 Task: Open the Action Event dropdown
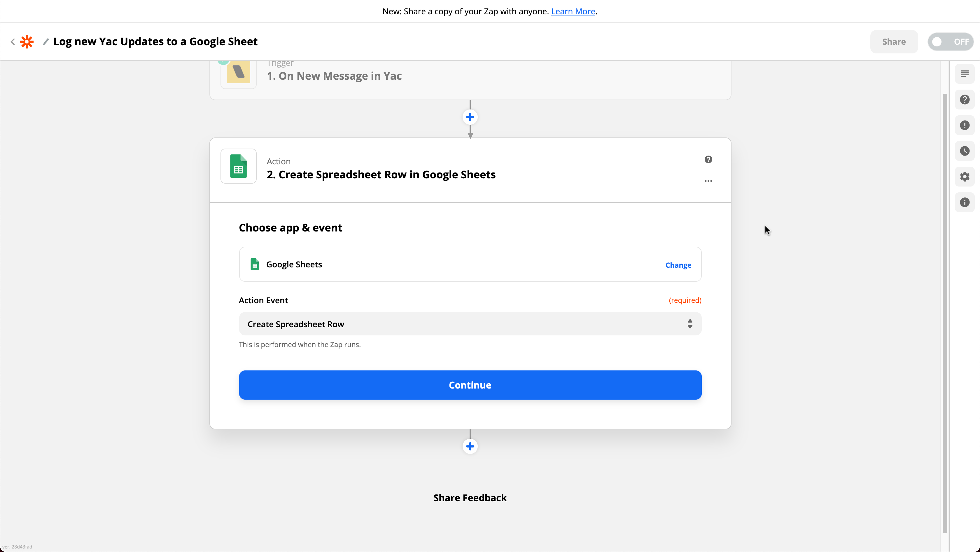(x=470, y=324)
